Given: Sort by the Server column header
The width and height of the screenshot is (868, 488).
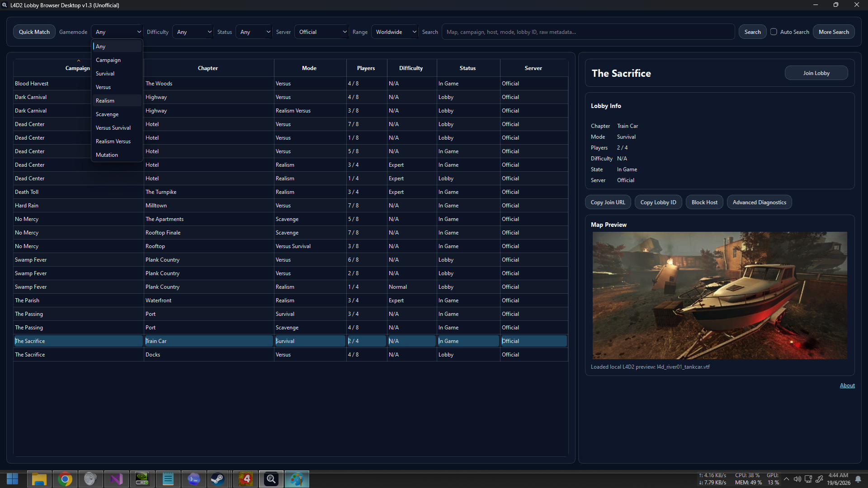Looking at the screenshot, I should (533, 68).
